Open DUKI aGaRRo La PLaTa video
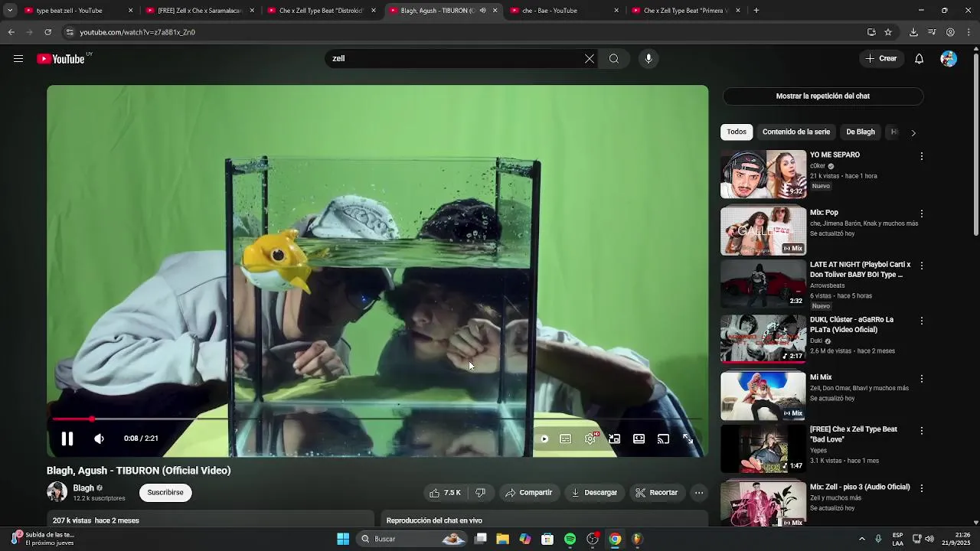 (x=763, y=339)
